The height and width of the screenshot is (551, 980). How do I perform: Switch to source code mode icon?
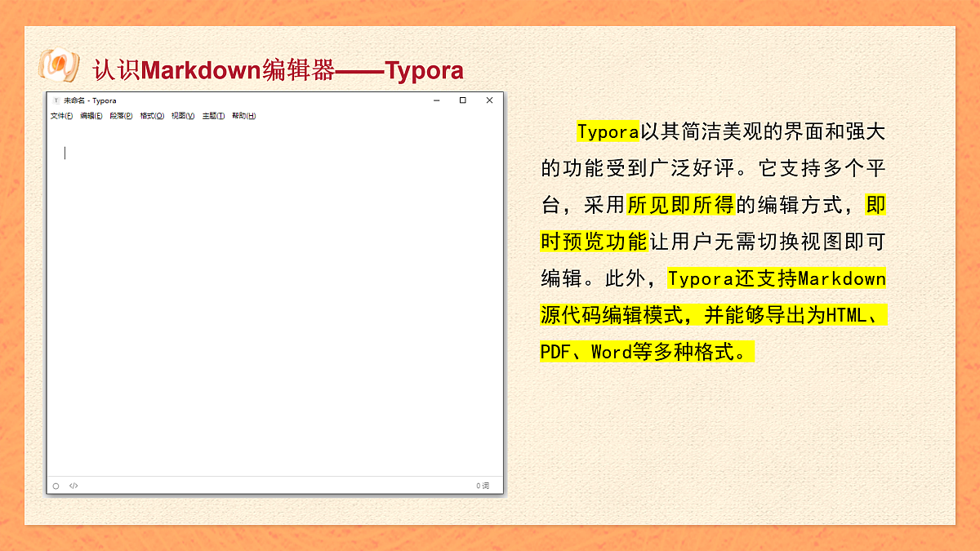(x=73, y=486)
